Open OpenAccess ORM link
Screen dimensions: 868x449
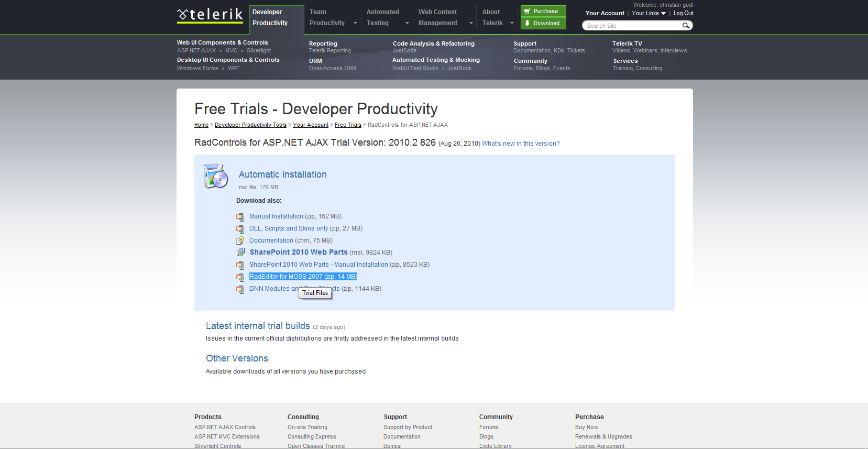(x=333, y=68)
